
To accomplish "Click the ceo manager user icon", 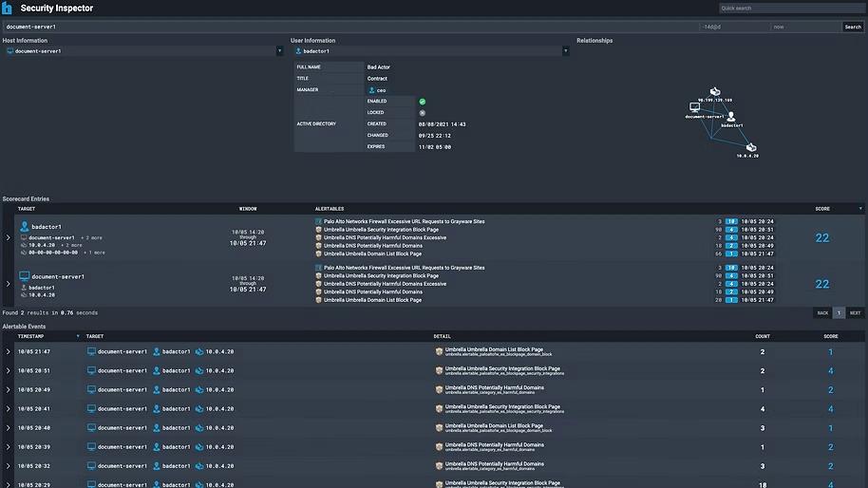I will [371, 90].
